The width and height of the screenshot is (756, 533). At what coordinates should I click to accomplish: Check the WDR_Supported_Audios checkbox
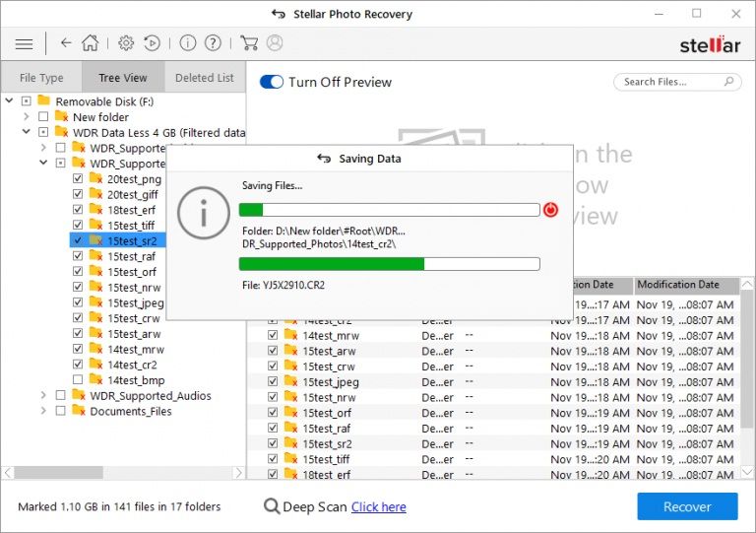click(x=60, y=395)
